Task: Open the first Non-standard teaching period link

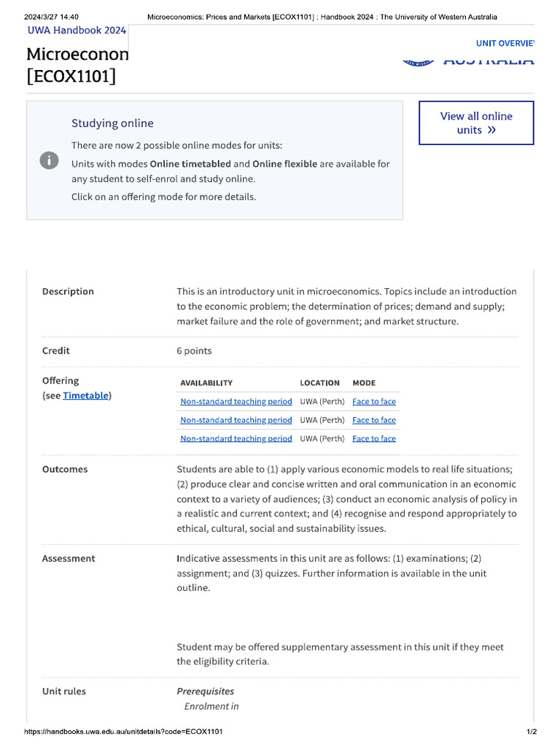Action: (236, 402)
